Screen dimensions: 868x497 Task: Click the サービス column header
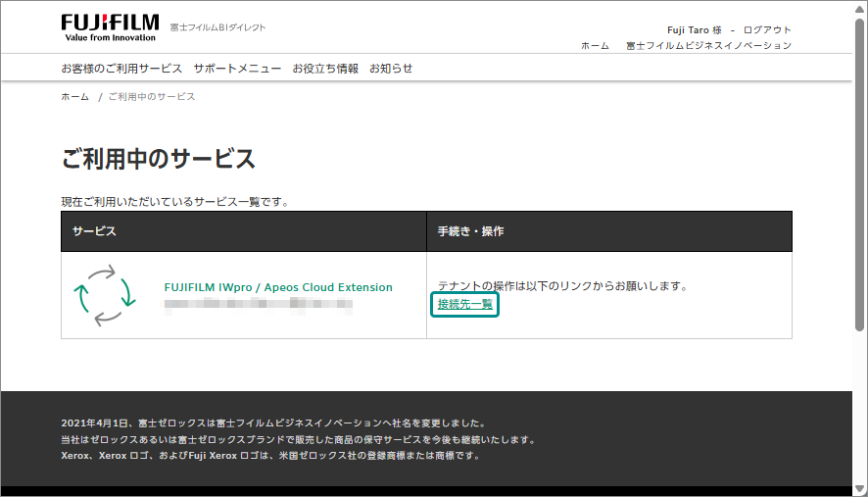[x=244, y=231]
